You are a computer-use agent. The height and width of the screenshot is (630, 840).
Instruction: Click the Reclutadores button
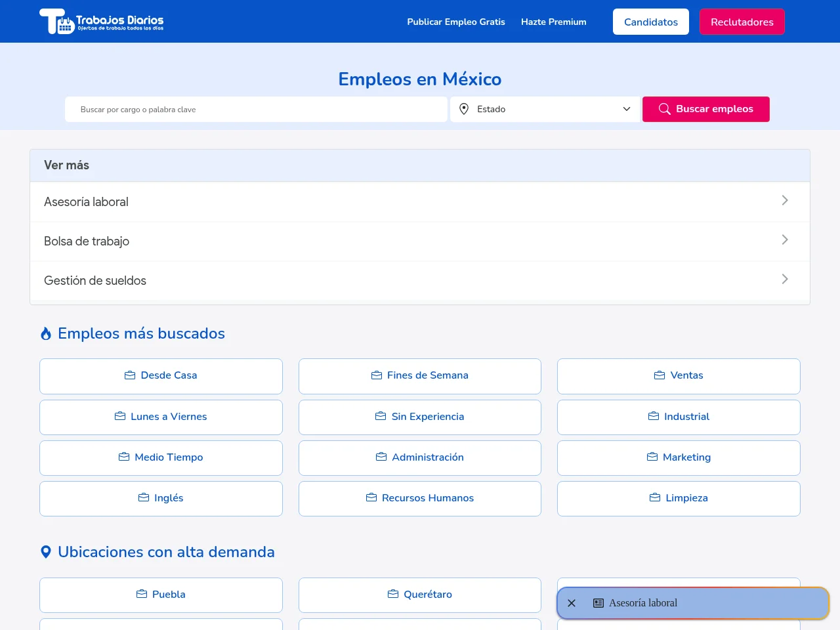coord(742,22)
